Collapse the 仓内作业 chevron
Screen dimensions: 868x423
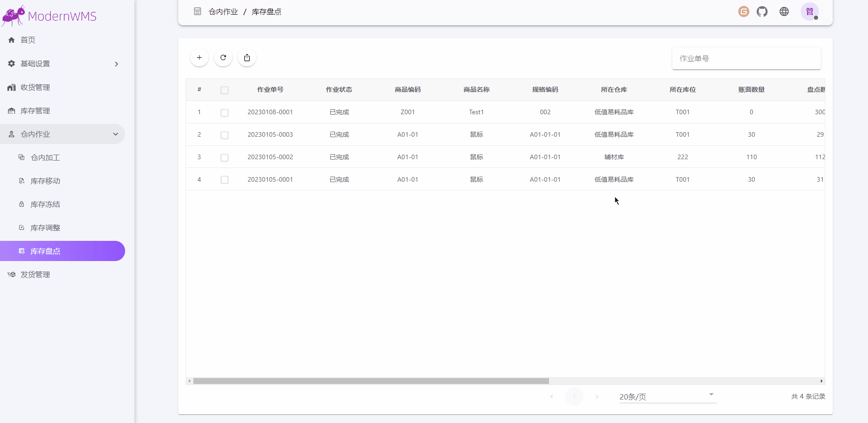click(115, 134)
